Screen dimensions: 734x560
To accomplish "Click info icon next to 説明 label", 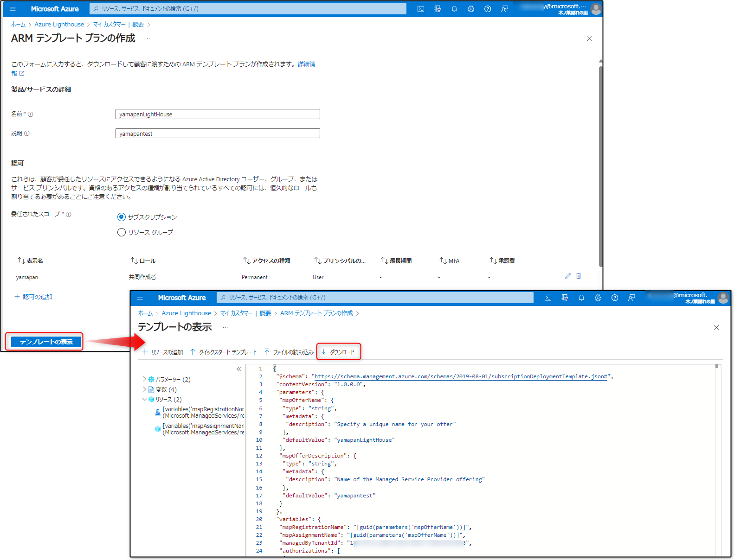I will click(x=27, y=134).
